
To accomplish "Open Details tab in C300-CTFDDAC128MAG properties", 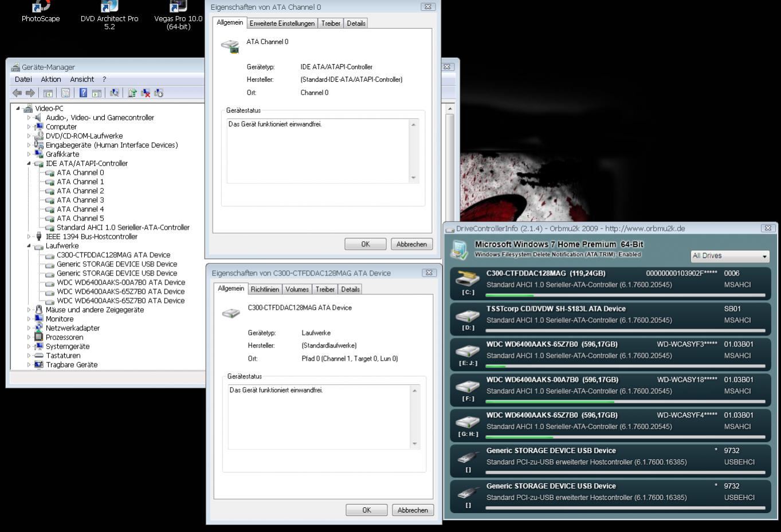I will (x=350, y=289).
